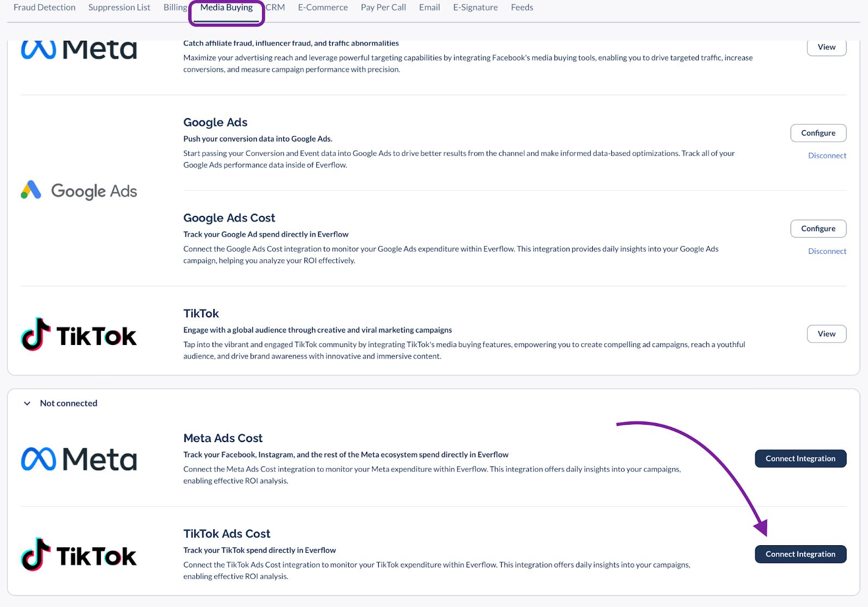Image resolution: width=868 pixels, height=607 pixels.
Task: Click 'Track your Facebook, Instagram' subtitle text
Action: pyautogui.click(x=346, y=455)
